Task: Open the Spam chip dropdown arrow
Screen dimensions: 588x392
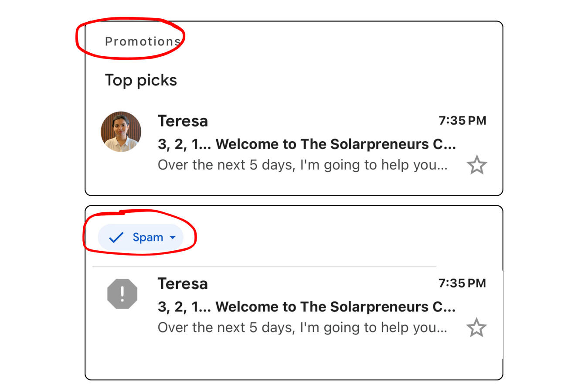Action: [173, 237]
